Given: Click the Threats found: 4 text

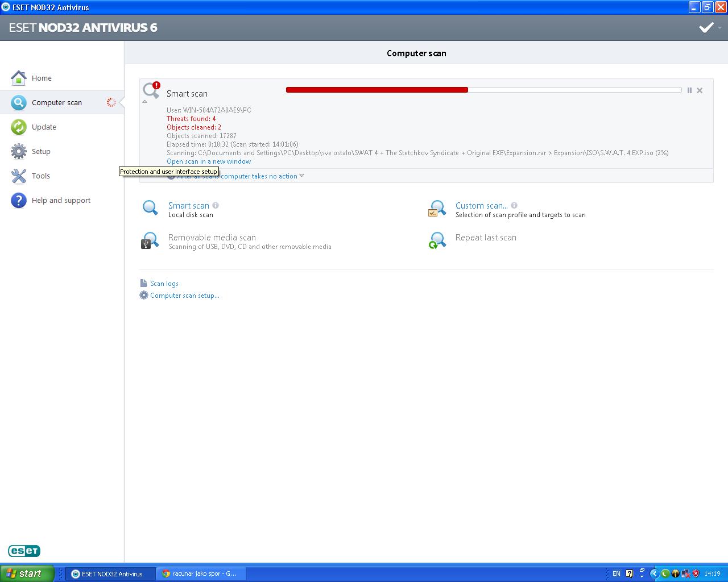Looking at the screenshot, I should click(191, 119).
